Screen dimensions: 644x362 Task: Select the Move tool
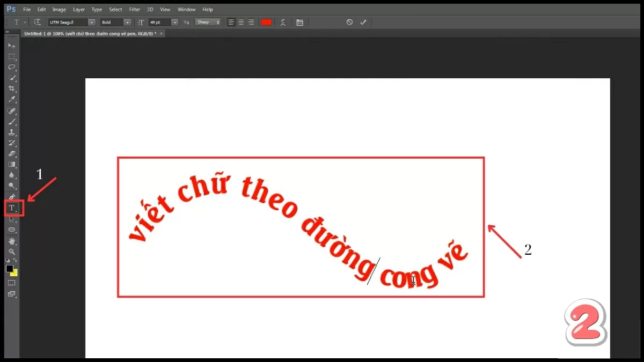point(12,46)
